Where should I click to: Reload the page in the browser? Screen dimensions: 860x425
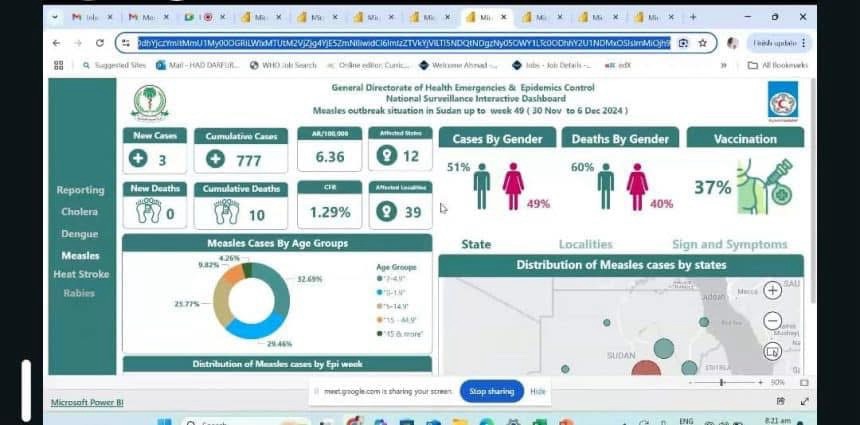(99, 43)
